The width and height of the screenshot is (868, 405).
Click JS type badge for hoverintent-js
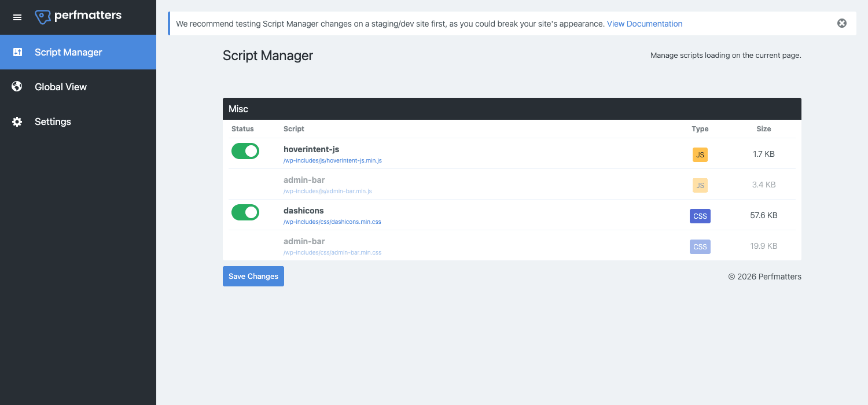coord(700,154)
